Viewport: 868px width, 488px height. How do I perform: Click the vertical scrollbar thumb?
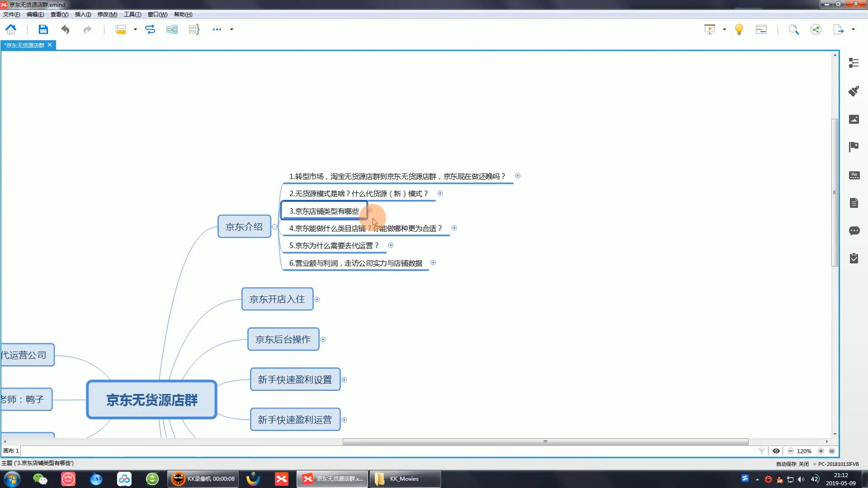[x=835, y=192]
